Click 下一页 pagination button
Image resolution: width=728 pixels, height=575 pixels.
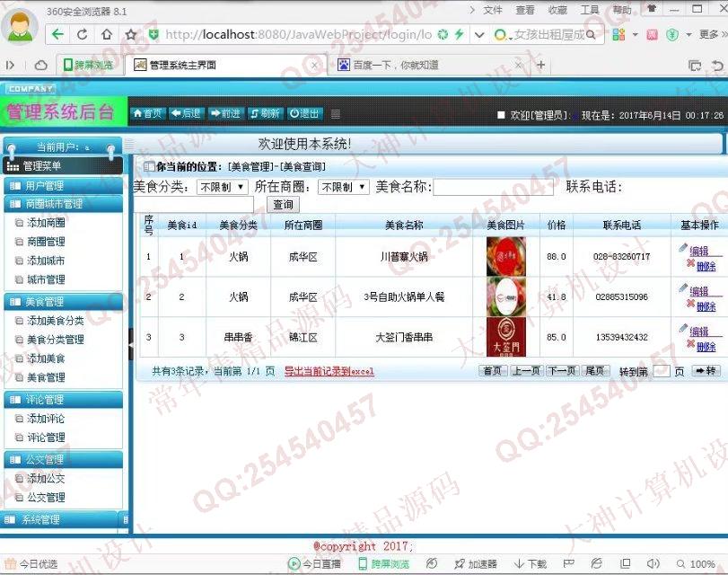(562, 370)
